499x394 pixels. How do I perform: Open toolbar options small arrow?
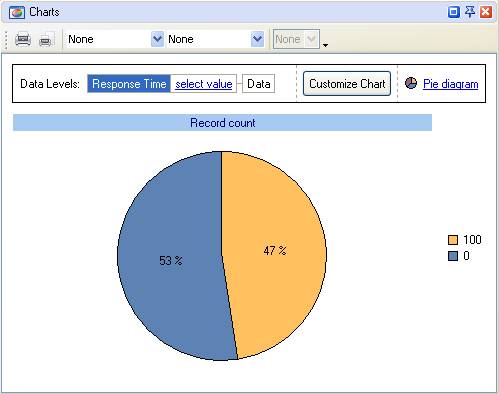[x=325, y=45]
